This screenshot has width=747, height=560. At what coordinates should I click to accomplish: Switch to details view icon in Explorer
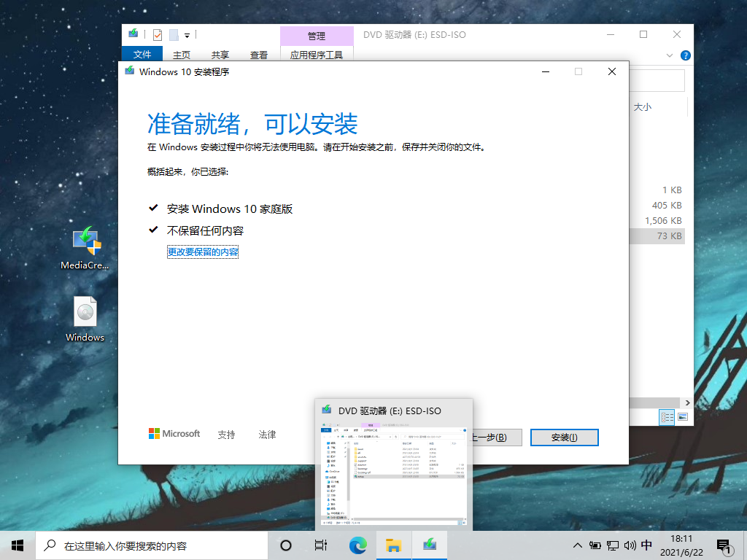point(667,417)
